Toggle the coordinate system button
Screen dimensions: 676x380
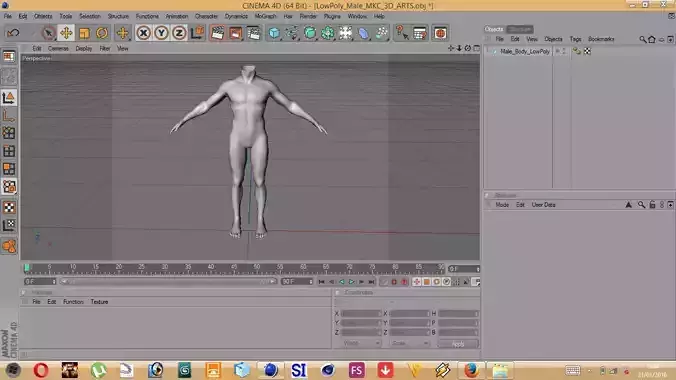[197, 33]
